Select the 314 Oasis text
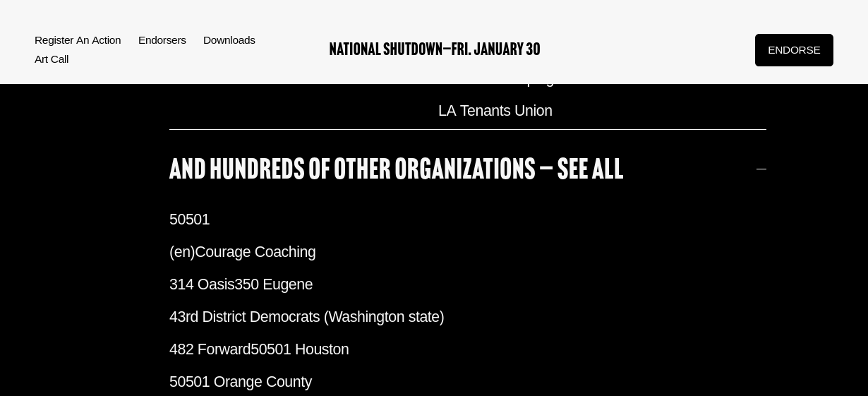 click(202, 284)
